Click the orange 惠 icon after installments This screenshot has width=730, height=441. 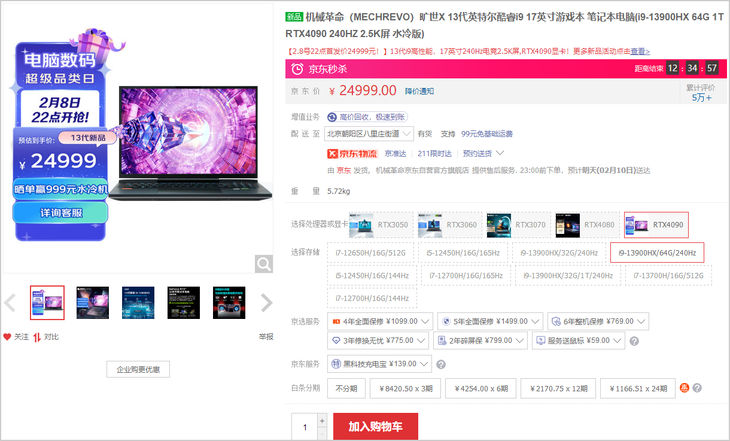tap(684, 388)
